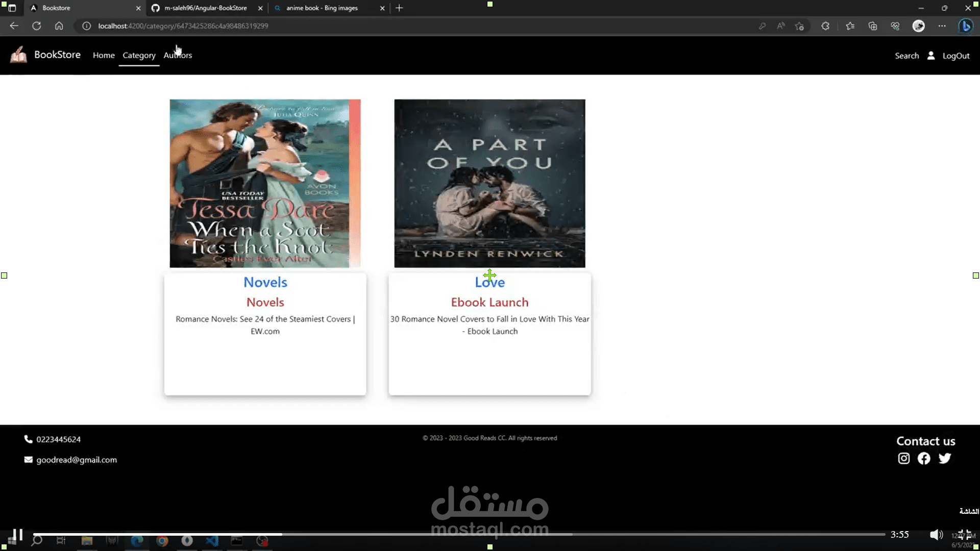Go to the Home navigation link
This screenshot has height=551, width=980.
pos(104,55)
